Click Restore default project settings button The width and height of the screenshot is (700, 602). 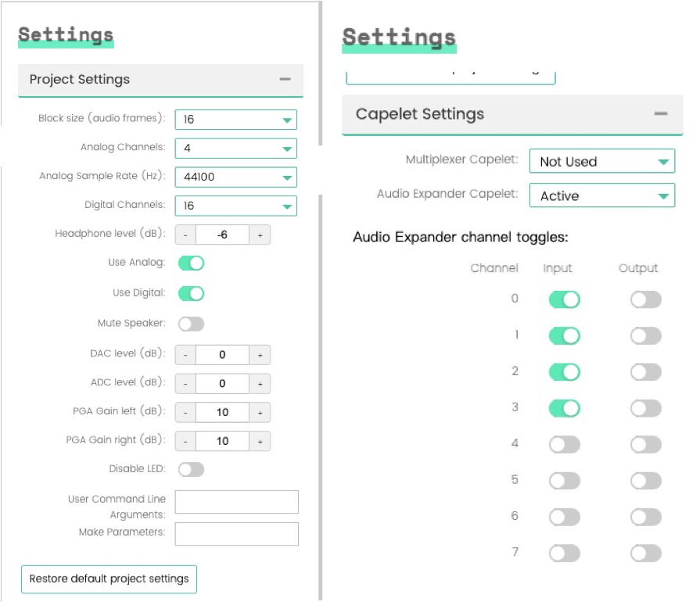click(109, 579)
